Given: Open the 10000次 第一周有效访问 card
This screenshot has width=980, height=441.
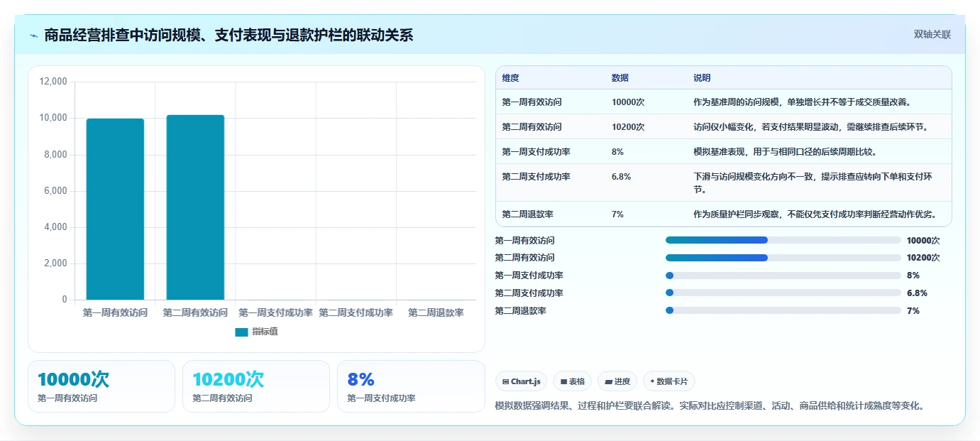Looking at the screenshot, I should 101,386.
